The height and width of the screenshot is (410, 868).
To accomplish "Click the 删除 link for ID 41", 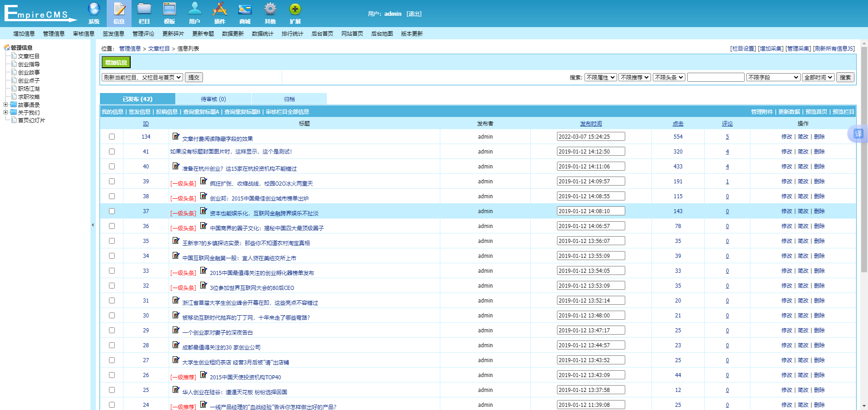I will coord(819,152).
